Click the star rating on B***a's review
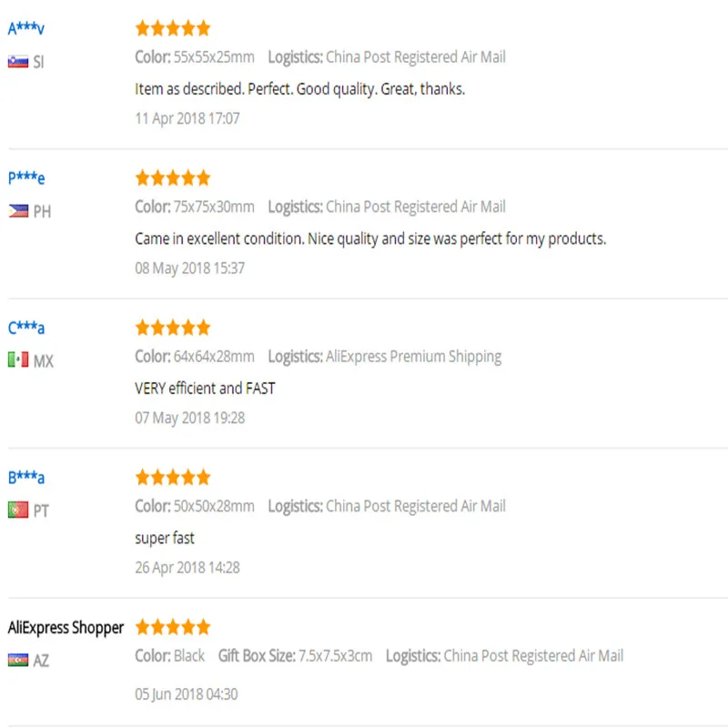The height and width of the screenshot is (728, 728). tap(172, 477)
